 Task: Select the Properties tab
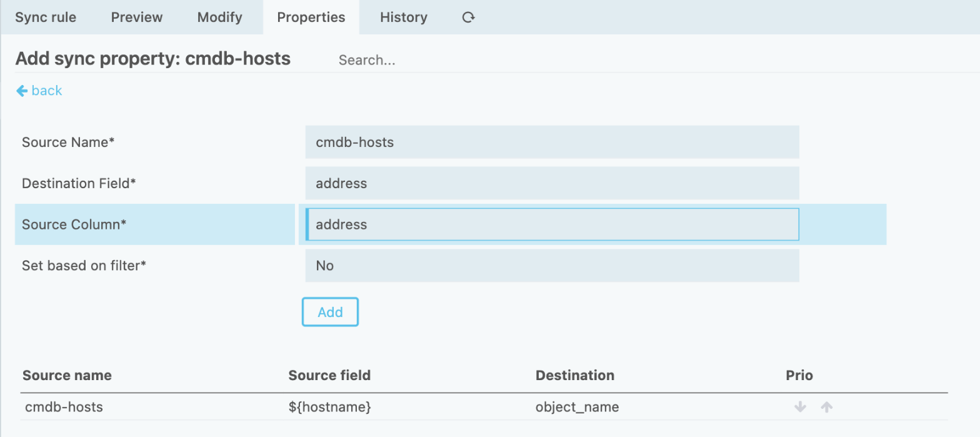coord(311,17)
